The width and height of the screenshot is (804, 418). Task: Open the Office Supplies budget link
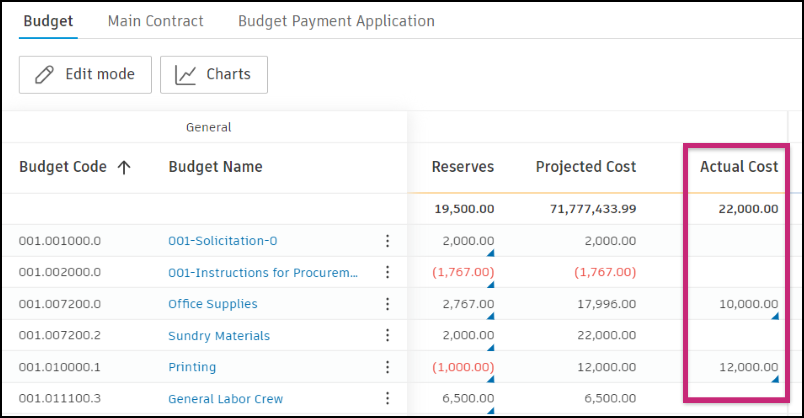[213, 304]
